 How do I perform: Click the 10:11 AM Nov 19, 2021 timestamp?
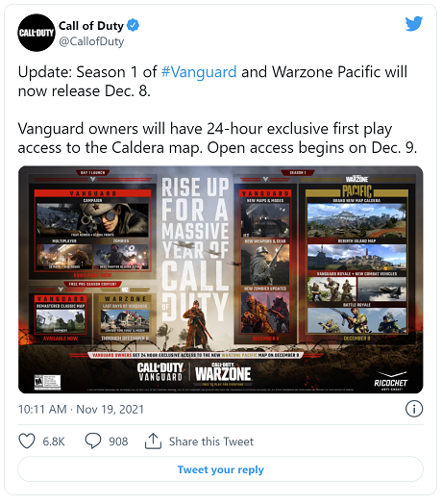coord(81,409)
